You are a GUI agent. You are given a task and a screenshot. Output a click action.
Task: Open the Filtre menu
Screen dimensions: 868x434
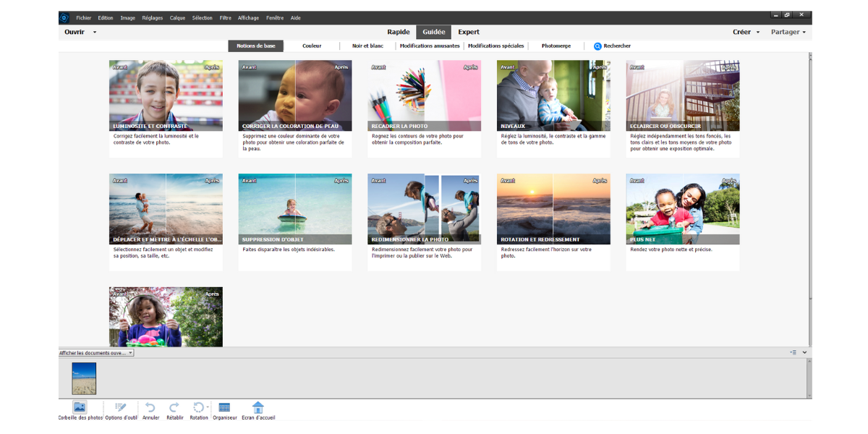(x=226, y=17)
